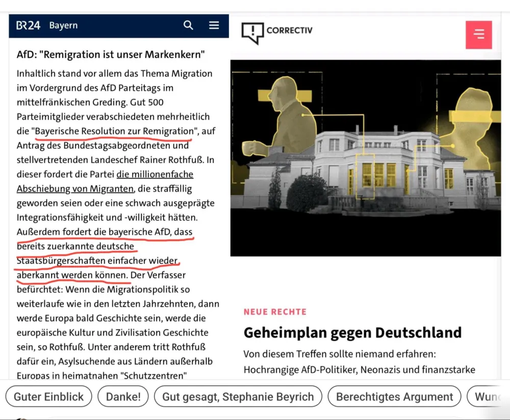Open the headline Geheimplan gegen Deutschland
The width and height of the screenshot is (510, 420).
[352, 332]
